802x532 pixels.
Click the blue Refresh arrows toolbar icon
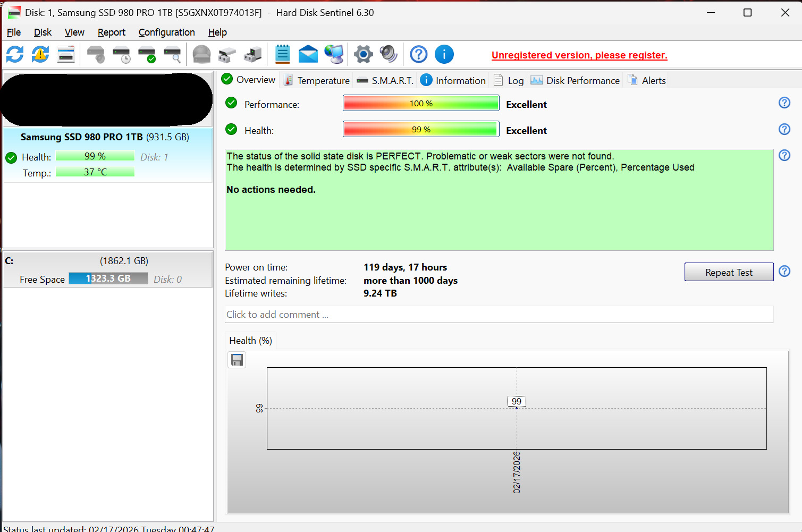point(15,54)
